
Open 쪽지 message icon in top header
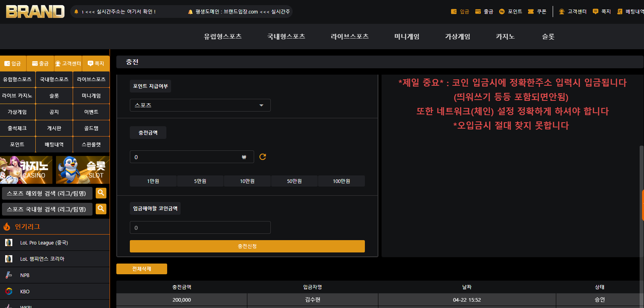click(595, 12)
